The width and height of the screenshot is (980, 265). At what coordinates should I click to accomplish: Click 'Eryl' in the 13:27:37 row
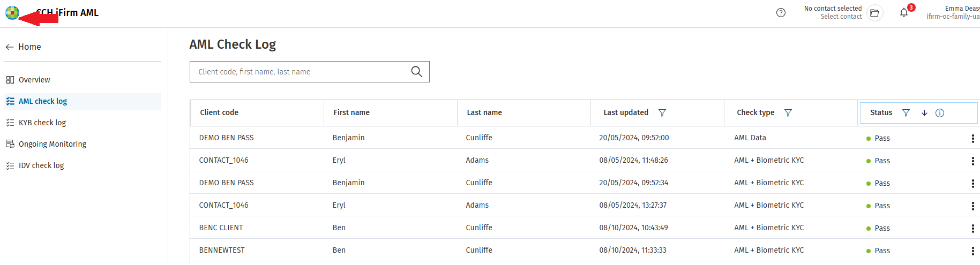pos(339,205)
